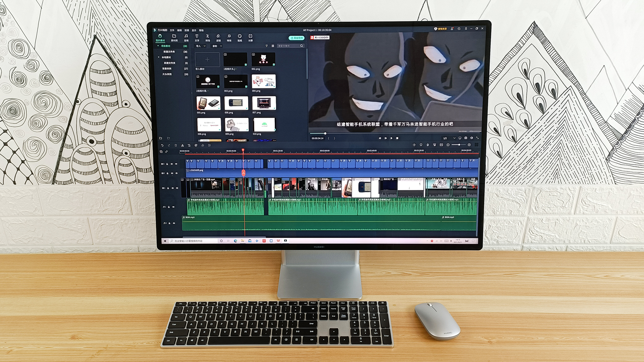Switch to the 转场 tab
The height and width of the screenshot is (362, 644).
(208, 38)
